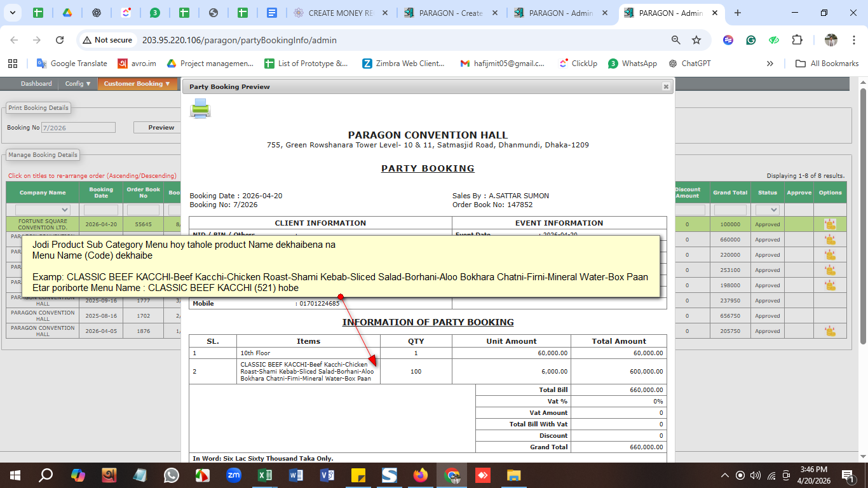The height and width of the screenshot is (488, 868).
Task: Open the tab search chevron in Chrome
Action: 13,13
